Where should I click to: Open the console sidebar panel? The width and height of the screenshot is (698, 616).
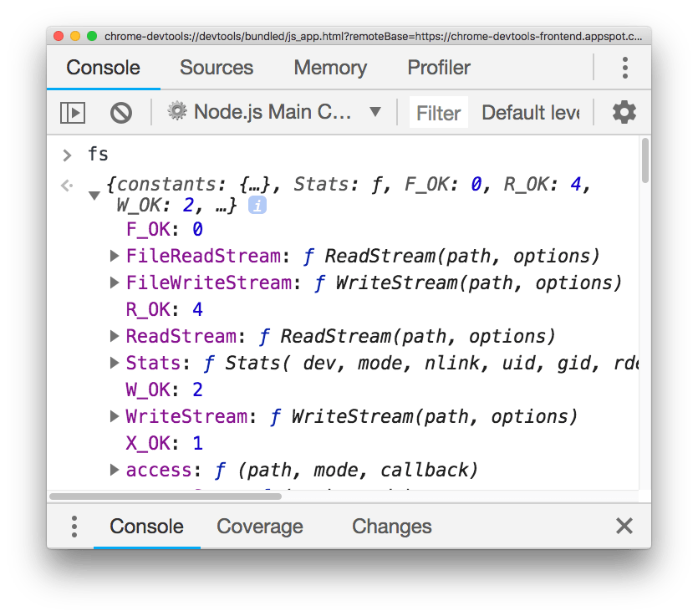click(x=72, y=111)
